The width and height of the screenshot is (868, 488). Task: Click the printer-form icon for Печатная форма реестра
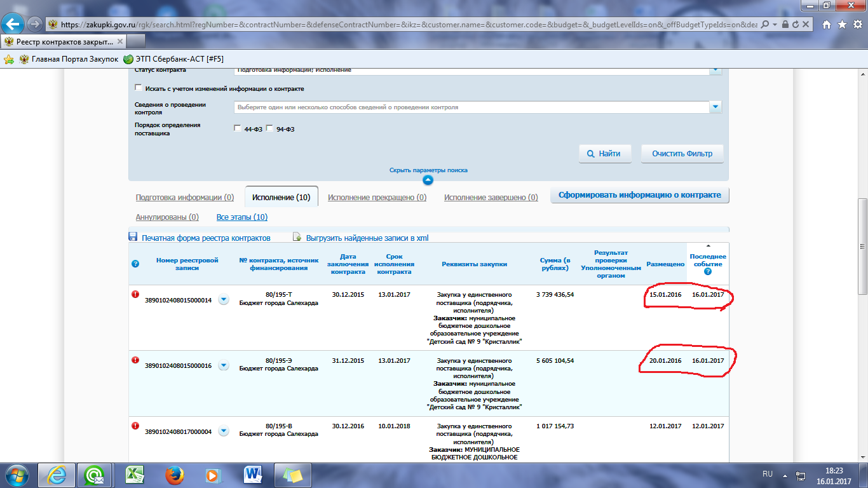[133, 237]
